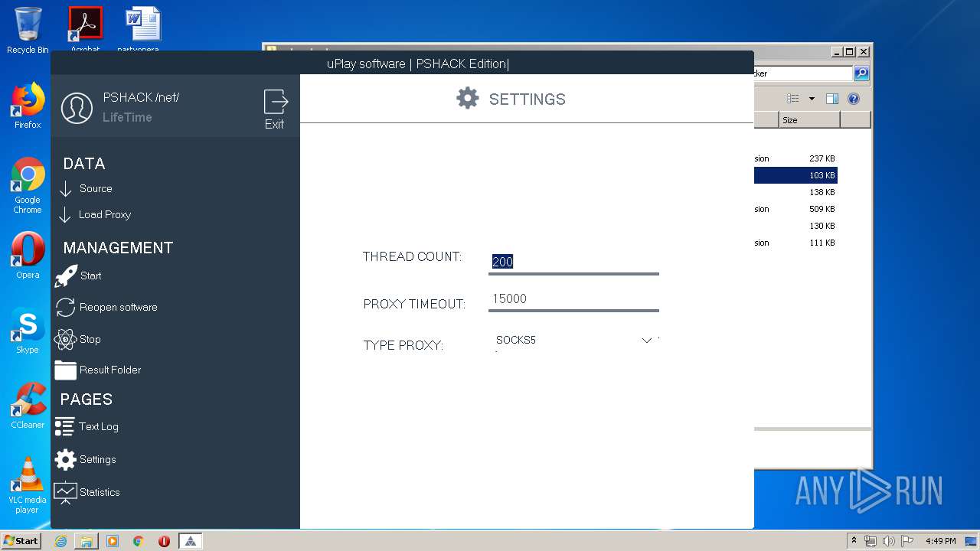Open the Load Proxy menu item

[x=105, y=215]
